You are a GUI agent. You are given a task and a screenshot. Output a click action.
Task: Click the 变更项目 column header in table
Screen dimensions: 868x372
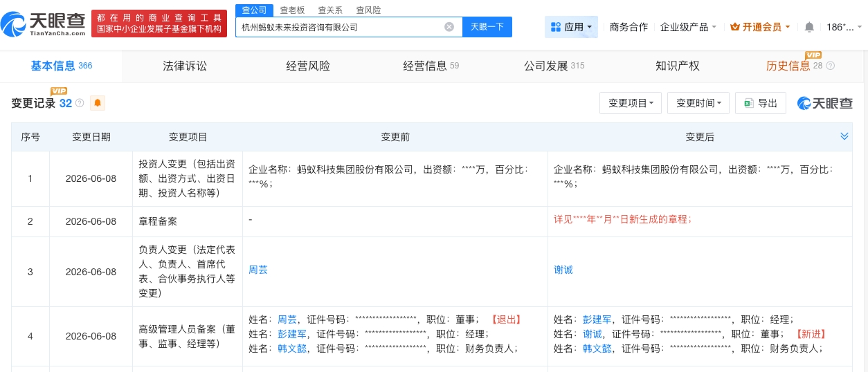pyautogui.click(x=188, y=137)
